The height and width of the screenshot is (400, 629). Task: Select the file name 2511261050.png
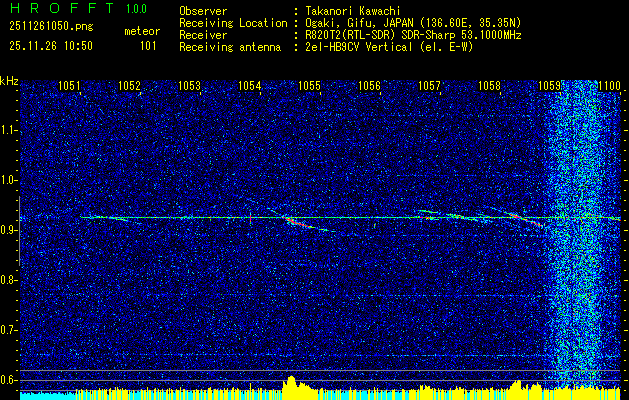[x=51, y=26]
